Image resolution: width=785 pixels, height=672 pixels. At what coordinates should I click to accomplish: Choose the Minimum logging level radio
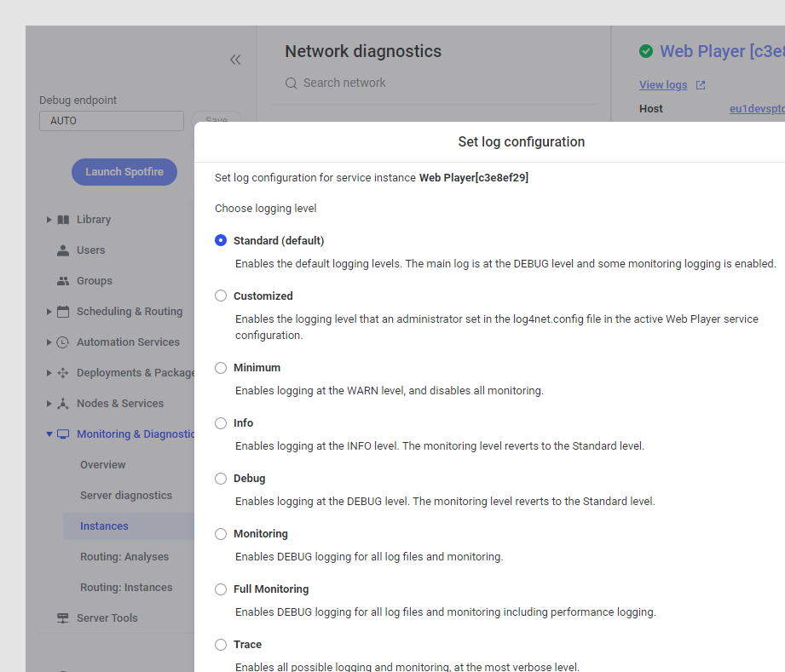coord(221,368)
